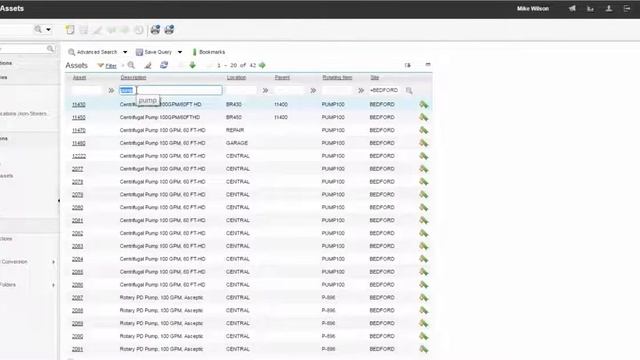This screenshot has height=360, width=640.
Task: Sort by the Location column header
Action: [x=236, y=78]
